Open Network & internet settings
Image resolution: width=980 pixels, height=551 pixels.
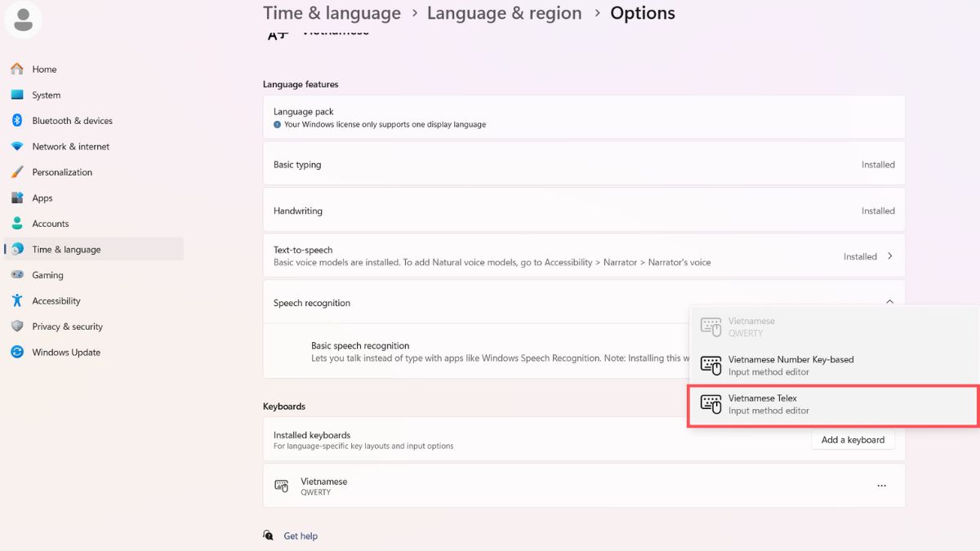click(94, 146)
